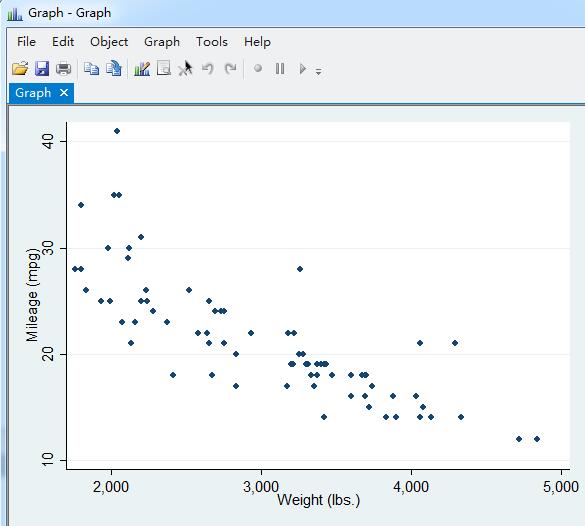This screenshot has height=526, width=585.
Task: Click the Copy graph icon
Action: pyautogui.click(x=91, y=69)
